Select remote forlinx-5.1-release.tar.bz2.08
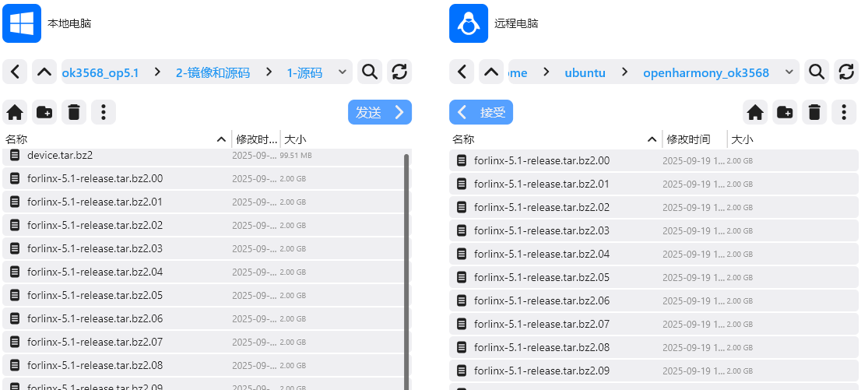The width and height of the screenshot is (868, 390). [654, 347]
